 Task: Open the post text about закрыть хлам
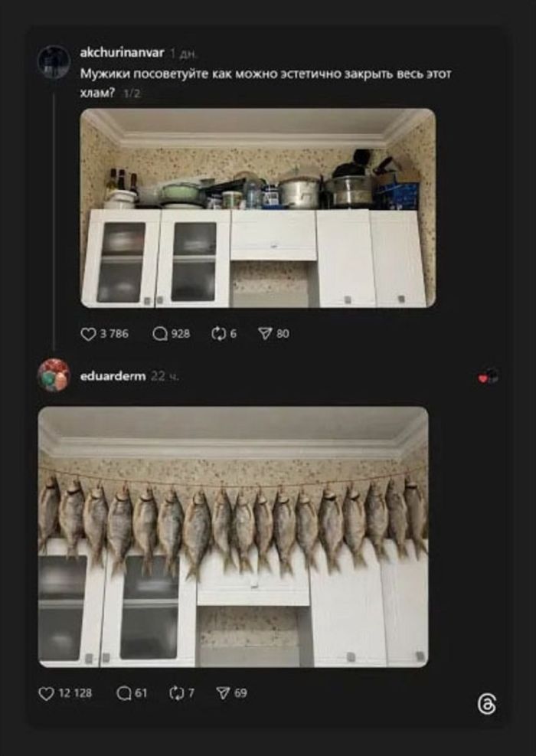[266, 84]
